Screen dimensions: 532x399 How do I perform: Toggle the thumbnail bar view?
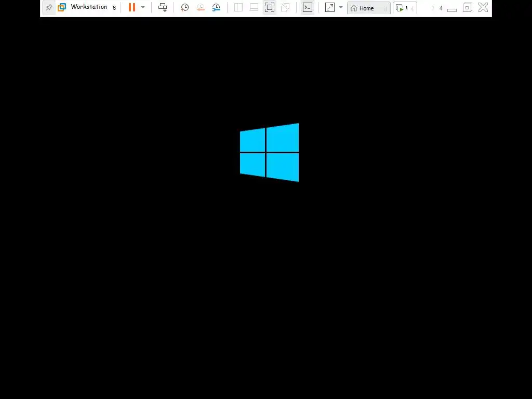(254, 7)
